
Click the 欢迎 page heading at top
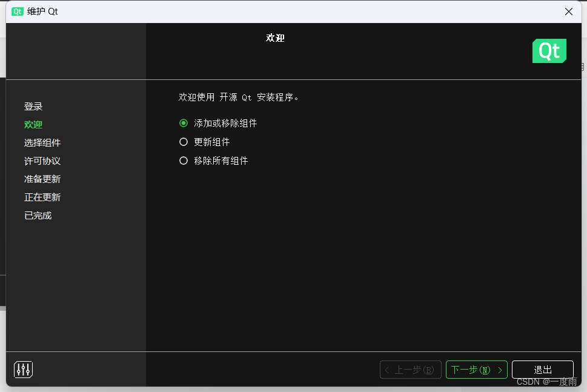pos(275,38)
